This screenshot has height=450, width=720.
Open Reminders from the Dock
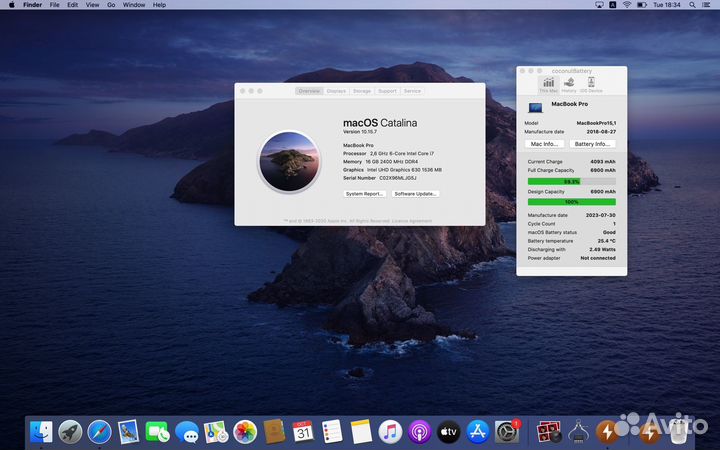coord(332,432)
